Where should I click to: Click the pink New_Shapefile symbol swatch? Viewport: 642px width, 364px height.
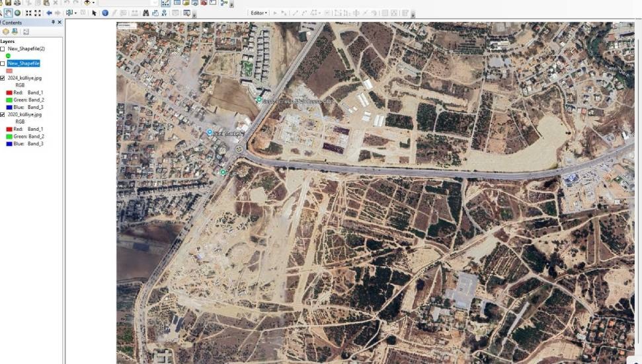coord(9,71)
